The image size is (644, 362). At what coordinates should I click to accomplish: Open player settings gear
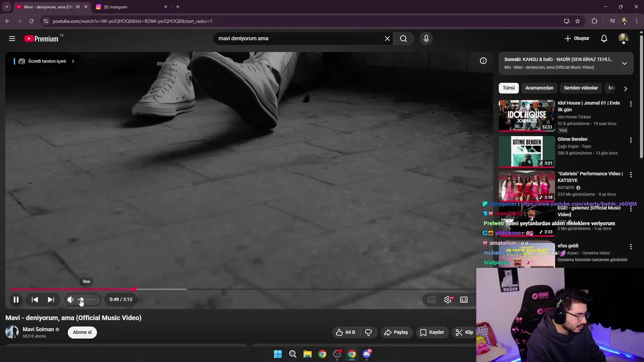click(x=448, y=300)
